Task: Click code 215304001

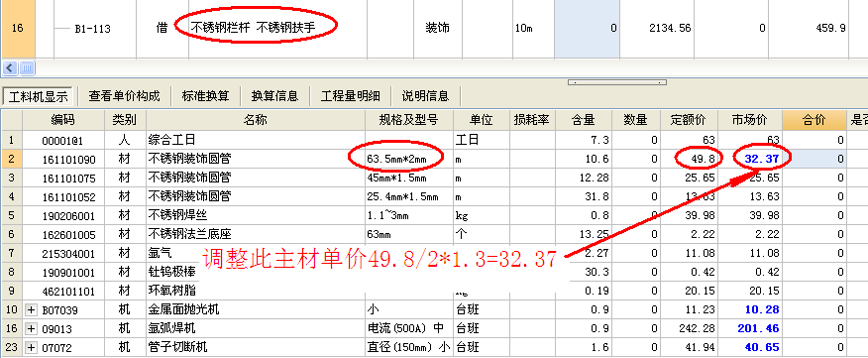Action: point(68,254)
